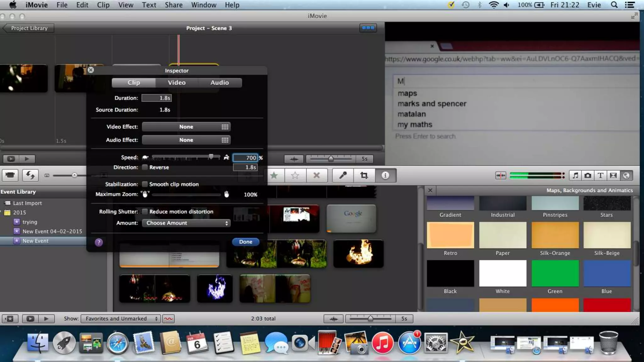
Task: Open Show Favorites and Unmarked dropdown
Action: [121, 319]
